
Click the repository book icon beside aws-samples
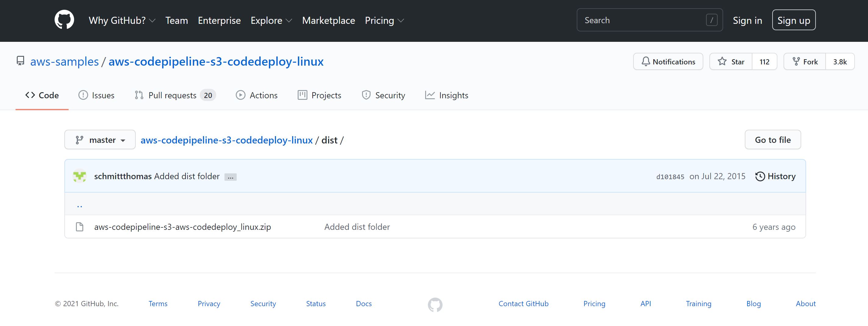tap(20, 61)
